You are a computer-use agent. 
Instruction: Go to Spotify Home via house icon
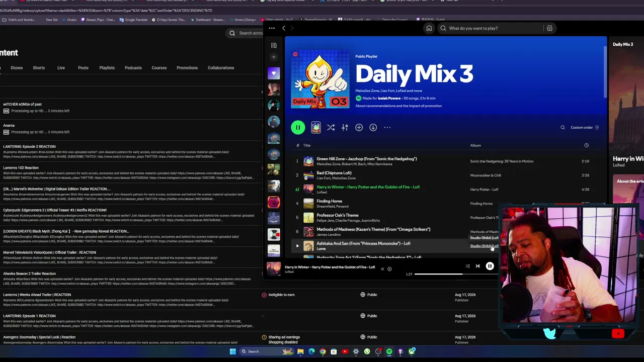(x=429, y=28)
